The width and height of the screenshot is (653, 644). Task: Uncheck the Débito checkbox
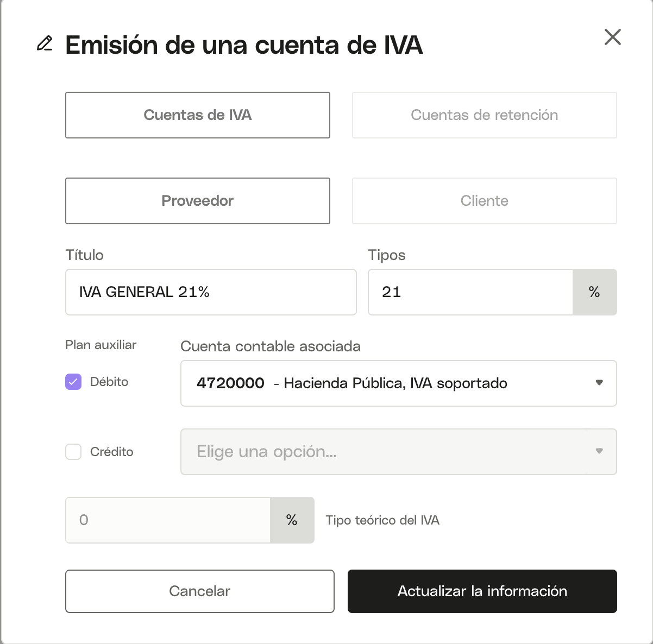73,382
